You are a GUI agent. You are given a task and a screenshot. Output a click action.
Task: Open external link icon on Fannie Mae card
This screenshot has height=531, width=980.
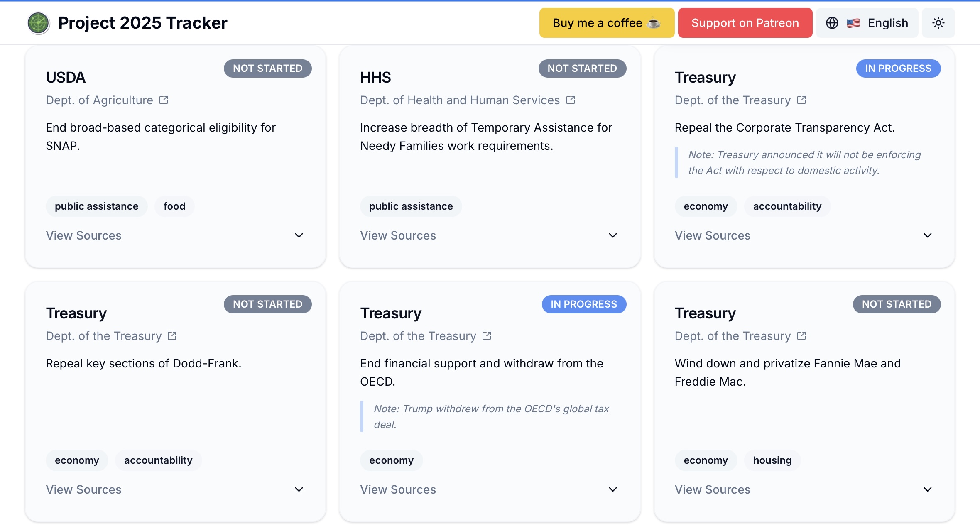[x=801, y=336]
